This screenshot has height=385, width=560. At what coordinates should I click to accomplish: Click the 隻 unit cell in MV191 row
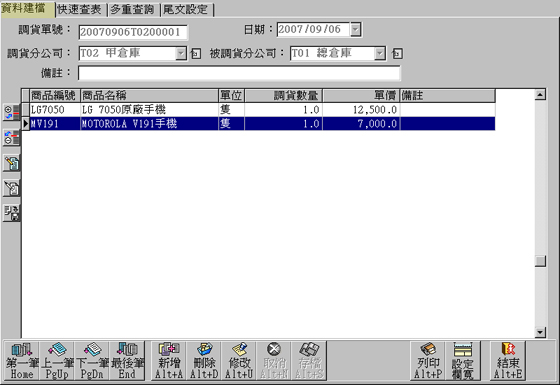coord(231,124)
